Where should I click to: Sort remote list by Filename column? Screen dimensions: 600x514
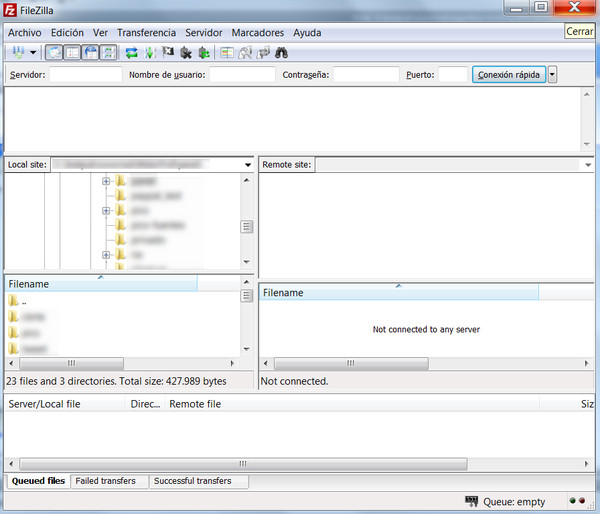point(399,293)
